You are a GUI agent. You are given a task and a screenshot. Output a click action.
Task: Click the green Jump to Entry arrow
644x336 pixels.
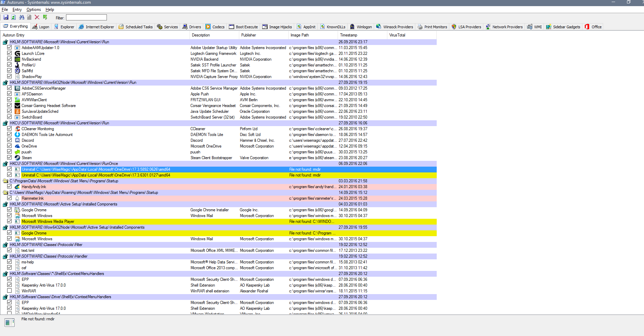45,17
